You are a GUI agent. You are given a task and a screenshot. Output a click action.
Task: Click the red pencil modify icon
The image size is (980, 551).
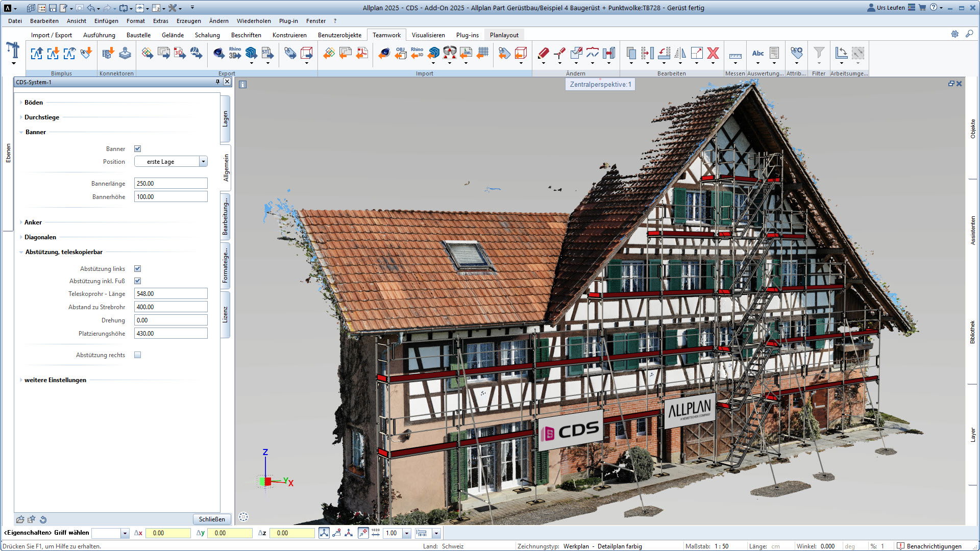click(543, 53)
